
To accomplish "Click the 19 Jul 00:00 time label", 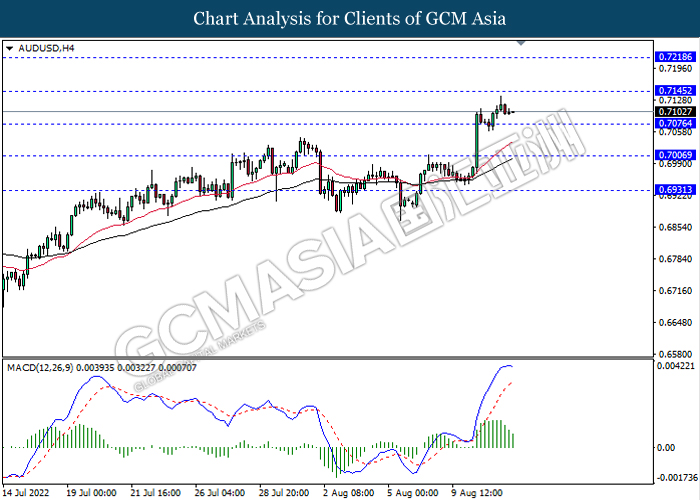I will click(92, 493).
